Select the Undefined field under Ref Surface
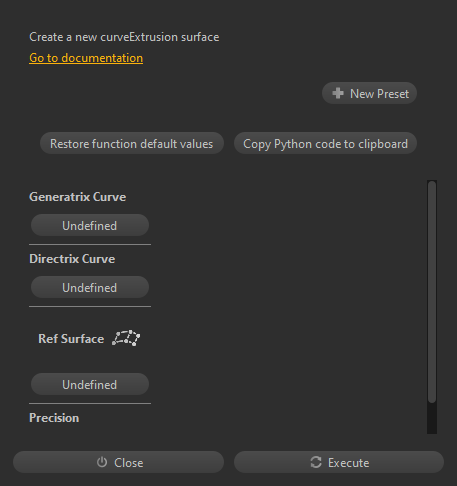Image resolution: width=457 pixels, height=486 pixels. pyautogui.click(x=90, y=384)
